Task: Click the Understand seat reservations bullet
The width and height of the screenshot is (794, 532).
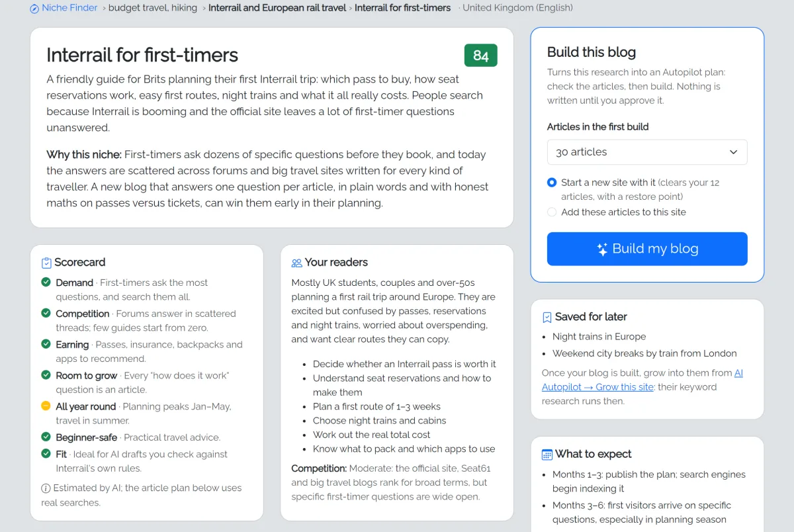Action: (402, 385)
